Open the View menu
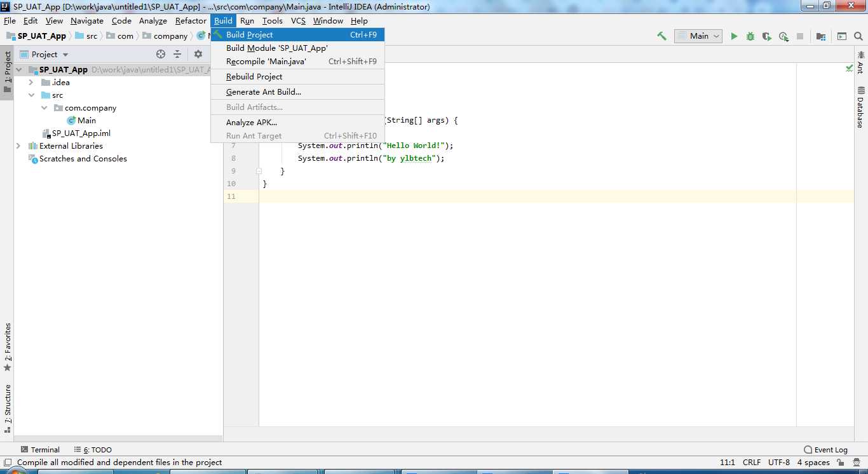Image resolution: width=868 pixels, height=474 pixels. [54, 21]
